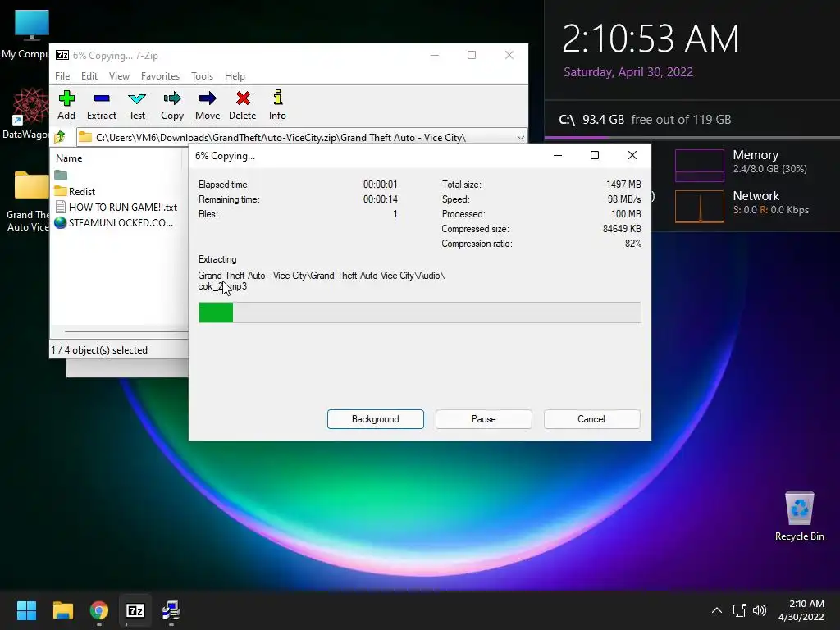The height and width of the screenshot is (630, 840).
Task: Click the 7-Zip taskbar icon
Action: pyautogui.click(x=135, y=610)
